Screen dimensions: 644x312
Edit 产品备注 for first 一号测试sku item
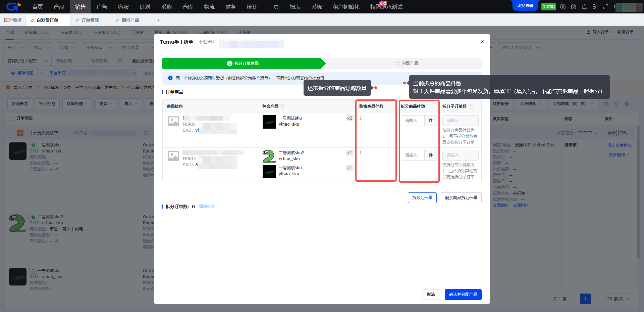tap(57, 169)
